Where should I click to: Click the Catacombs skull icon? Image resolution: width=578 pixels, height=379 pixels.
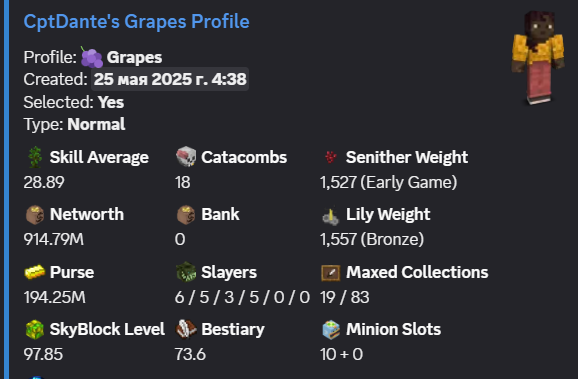click(186, 156)
